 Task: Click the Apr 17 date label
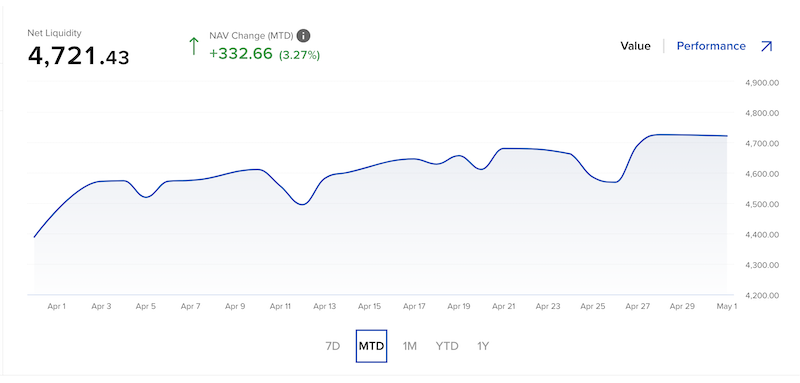414,307
